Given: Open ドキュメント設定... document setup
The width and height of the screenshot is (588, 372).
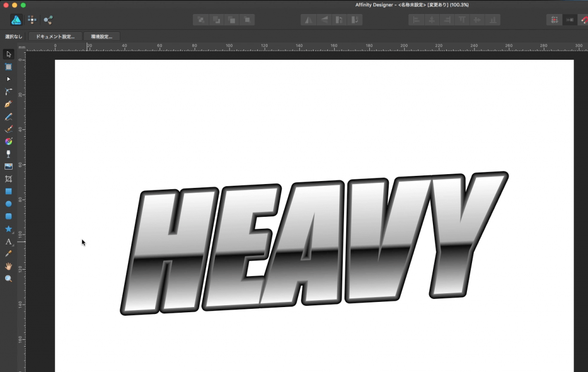Looking at the screenshot, I should click(x=55, y=36).
